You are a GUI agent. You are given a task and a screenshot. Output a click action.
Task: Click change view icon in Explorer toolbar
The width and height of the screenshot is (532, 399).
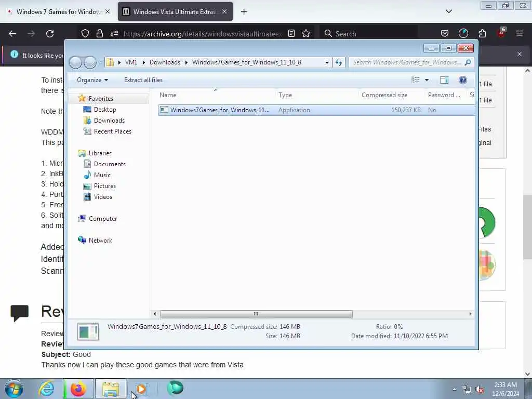click(x=416, y=80)
